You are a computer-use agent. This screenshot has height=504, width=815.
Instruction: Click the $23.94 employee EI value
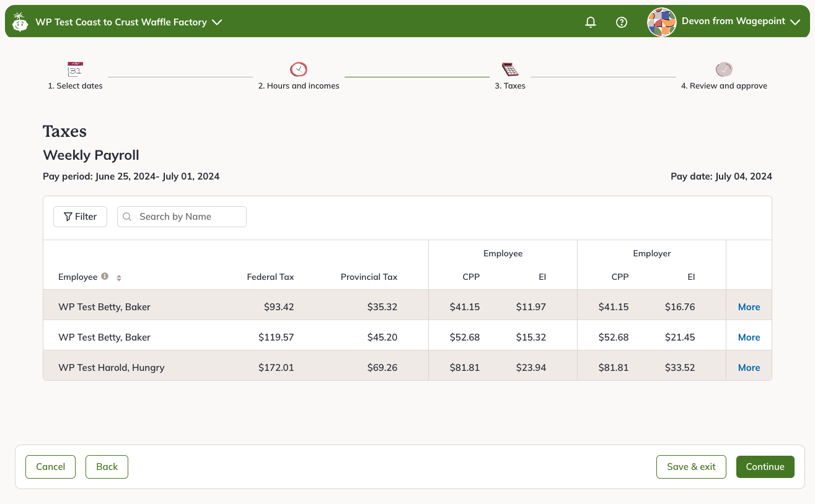531,368
